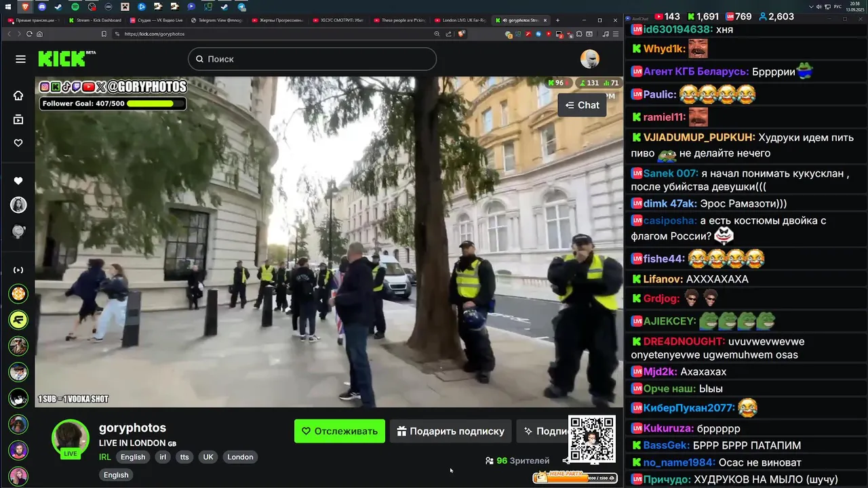The height and width of the screenshot is (488, 868).
Task: Click the irl tag
Action: (x=163, y=457)
